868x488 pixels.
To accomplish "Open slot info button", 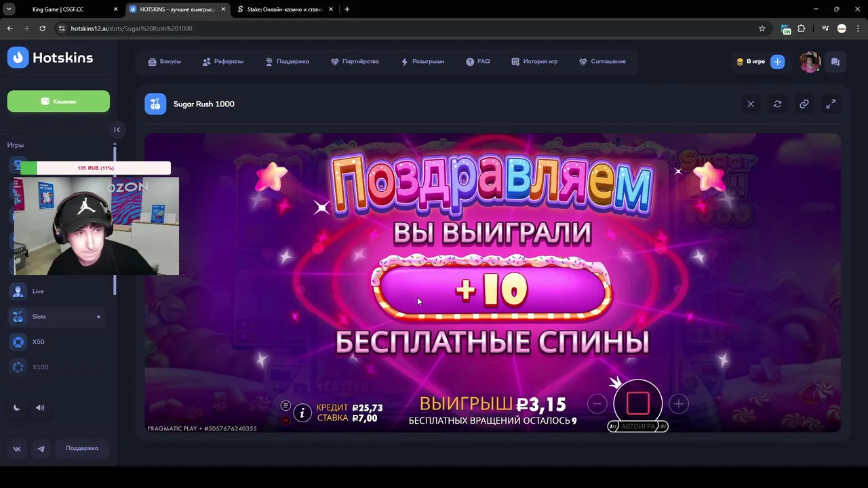I will click(x=302, y=412).
